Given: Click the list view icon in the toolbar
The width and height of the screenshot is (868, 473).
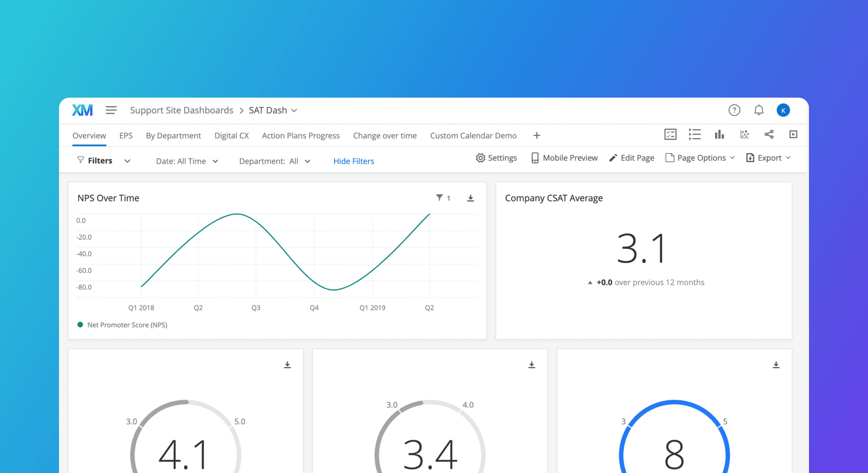Looking at the screenshot, I should click(695, 134).
